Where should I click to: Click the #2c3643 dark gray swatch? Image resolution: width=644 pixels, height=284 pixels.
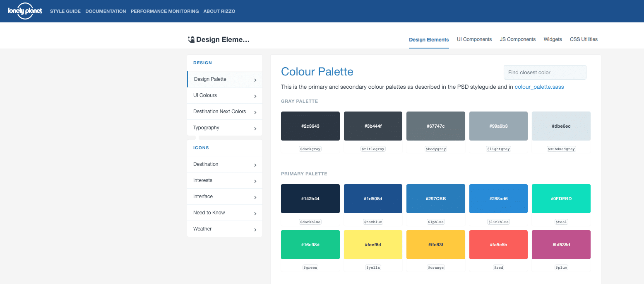310,126
